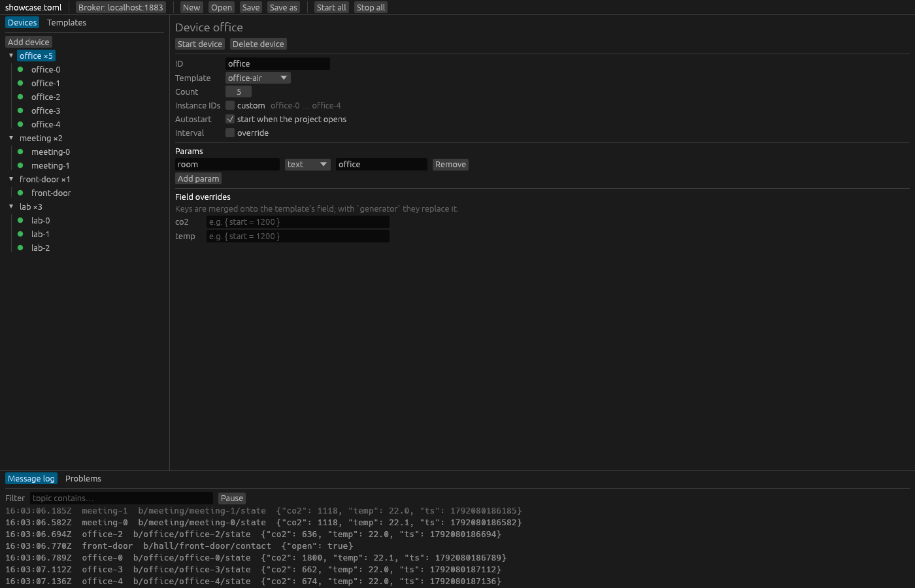Select office-2 in device tree
The width and height of the screenshot is (915, 588).
tap(46, 97)
